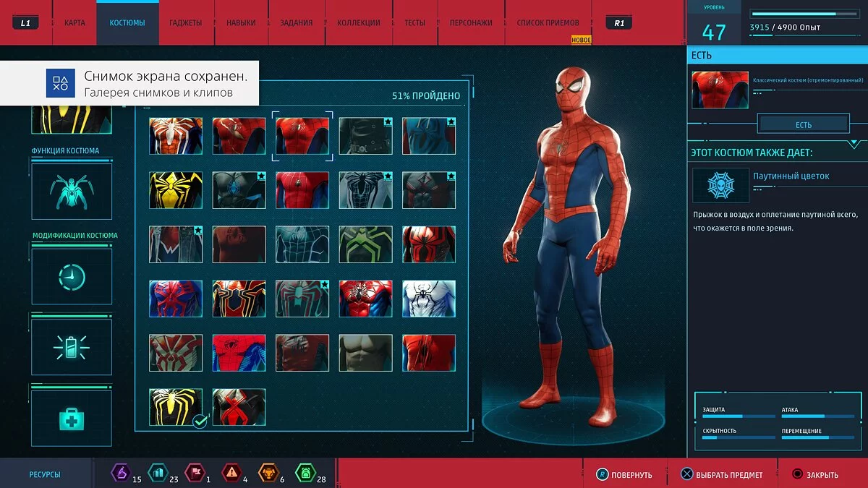Click the РЕСУРСЫ label

(45, 475)
